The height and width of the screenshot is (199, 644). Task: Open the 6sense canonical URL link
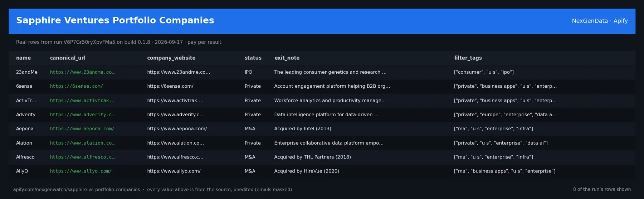[77, 86]
